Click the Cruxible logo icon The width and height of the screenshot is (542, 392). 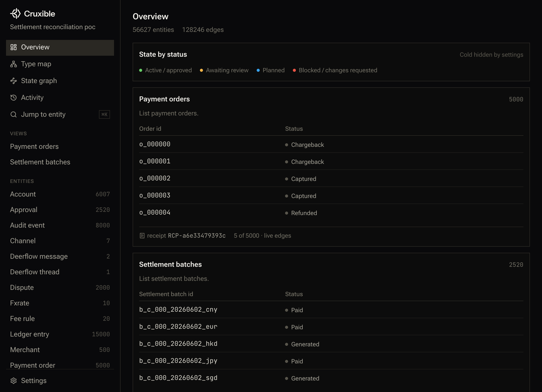click(x=15, y=14)
